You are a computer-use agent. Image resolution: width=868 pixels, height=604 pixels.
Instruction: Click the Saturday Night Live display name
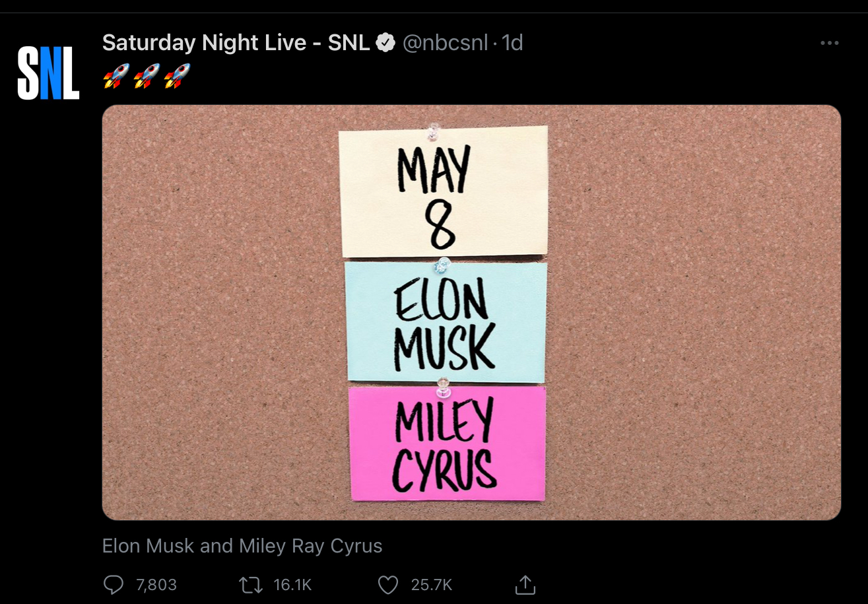tap(235, 43)
